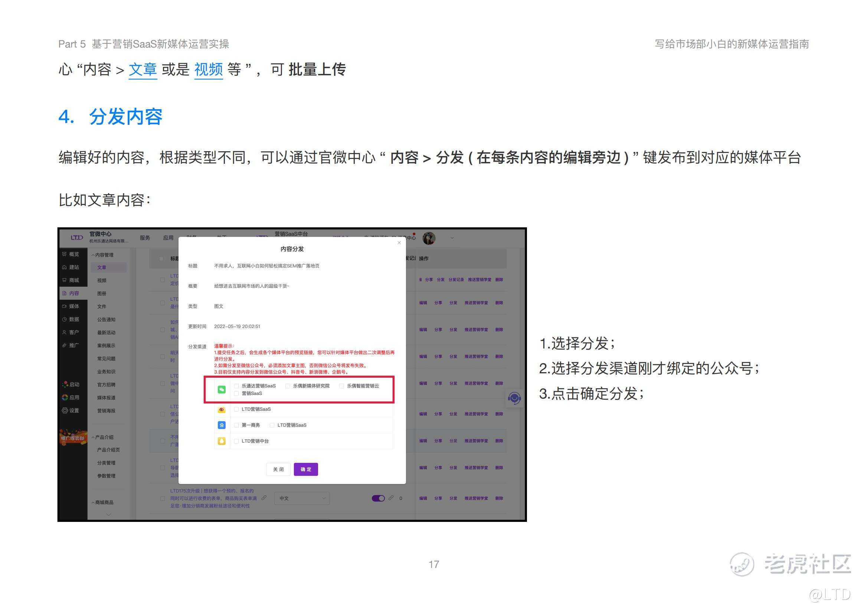Click the WeChat channel icon
The height and width of the screenshot is (614, 868).
coord(222,389)
